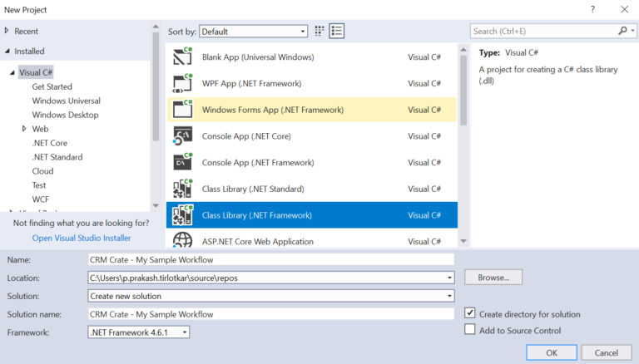Viewport: 639px width, 364px height.
Task: Click the Blank App (Universal Windows) template icon
Action: click(x=182, y=57)
